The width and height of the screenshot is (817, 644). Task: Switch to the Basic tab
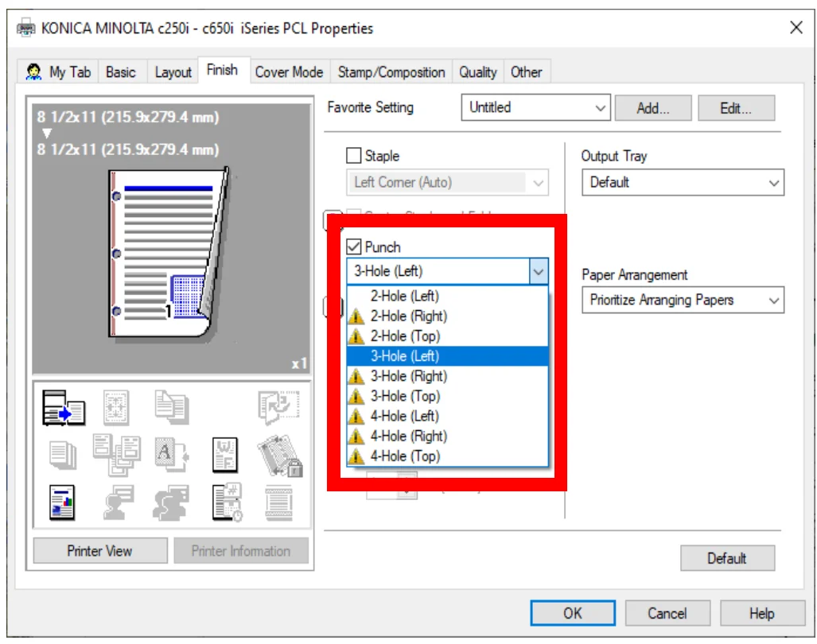121,72
